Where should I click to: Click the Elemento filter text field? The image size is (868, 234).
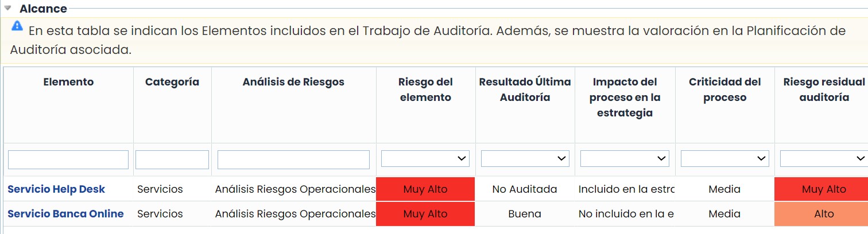pos(68,159)
